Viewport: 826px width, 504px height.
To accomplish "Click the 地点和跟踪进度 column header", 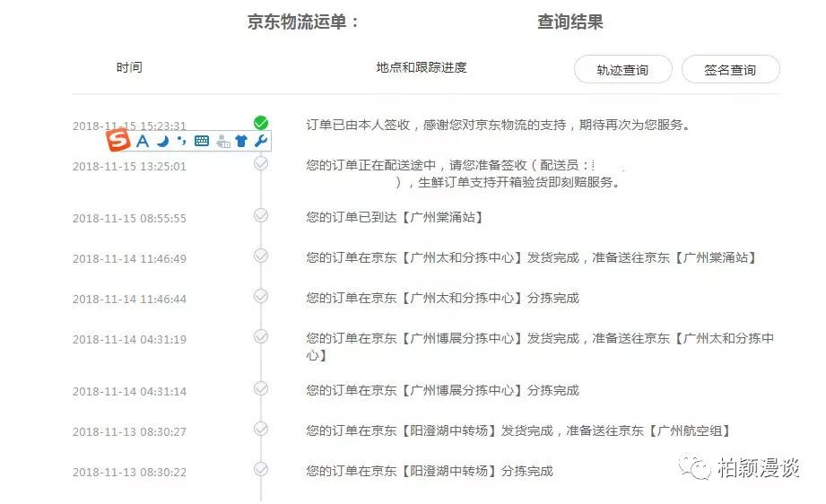I will coord(422,67).
